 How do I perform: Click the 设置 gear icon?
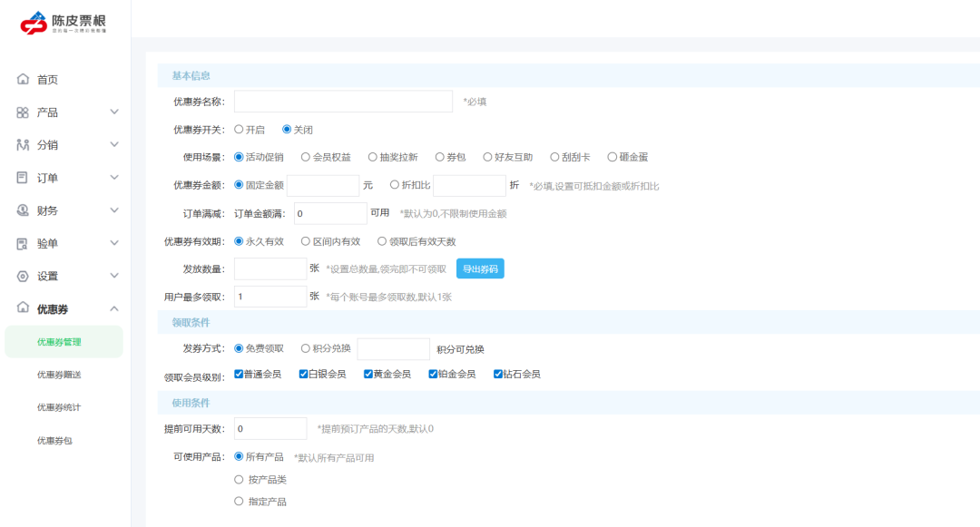click(23, 276)
